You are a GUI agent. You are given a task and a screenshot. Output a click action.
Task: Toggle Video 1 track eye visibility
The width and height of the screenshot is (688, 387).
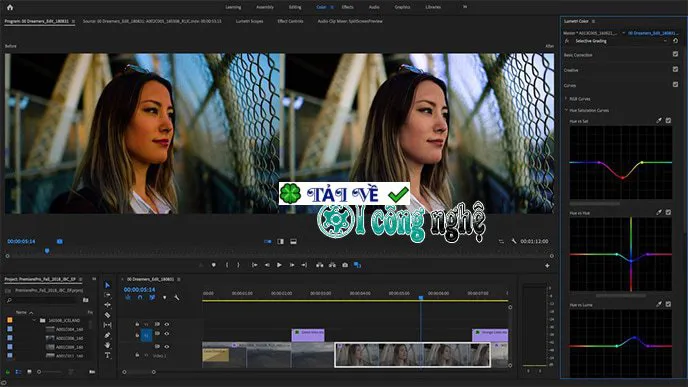tap(167, 347)
